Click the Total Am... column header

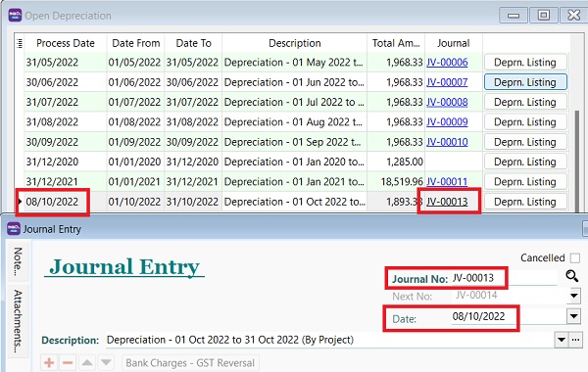pos(396,43)
